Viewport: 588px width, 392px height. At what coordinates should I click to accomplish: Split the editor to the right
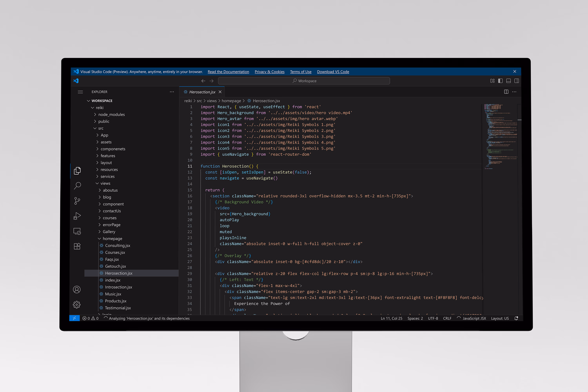[x=506, y=92]
